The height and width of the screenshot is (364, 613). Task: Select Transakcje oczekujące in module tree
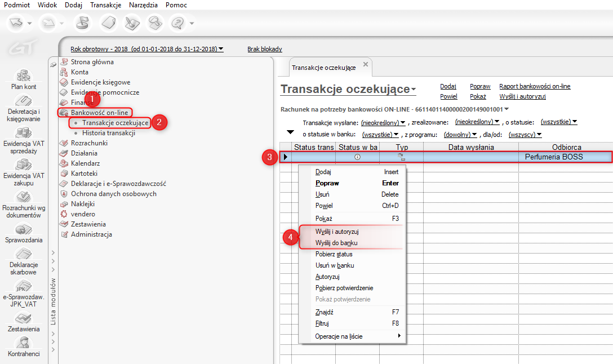[116, 123]
